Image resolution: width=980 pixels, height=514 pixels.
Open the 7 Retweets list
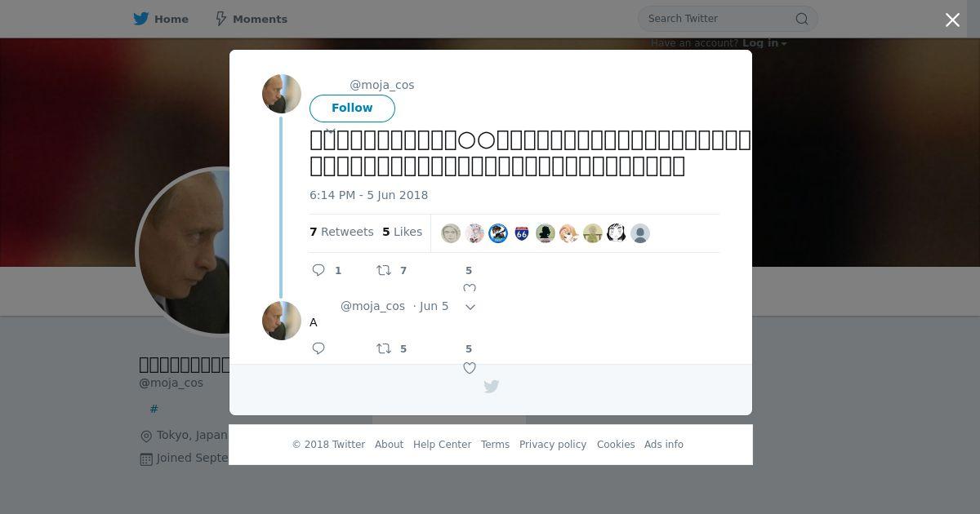tap(341, 232)
